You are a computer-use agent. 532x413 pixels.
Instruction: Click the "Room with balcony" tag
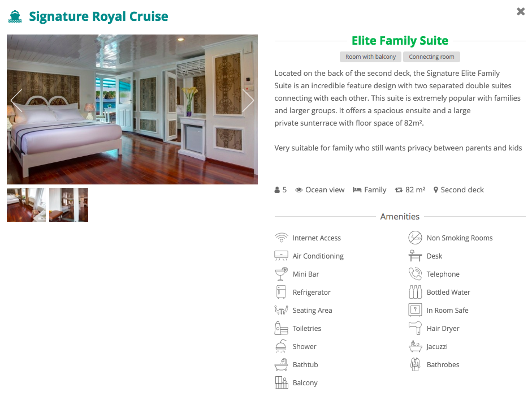370,57
